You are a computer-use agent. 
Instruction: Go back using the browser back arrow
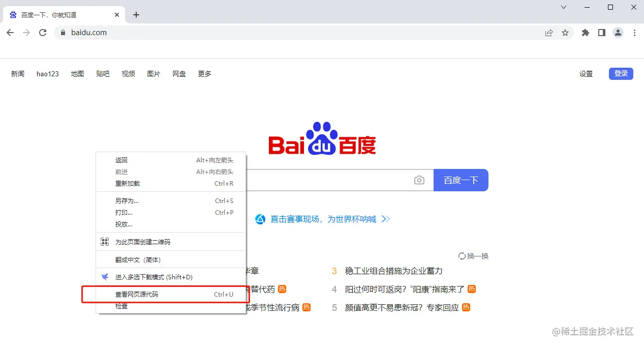tap(11, 33)
